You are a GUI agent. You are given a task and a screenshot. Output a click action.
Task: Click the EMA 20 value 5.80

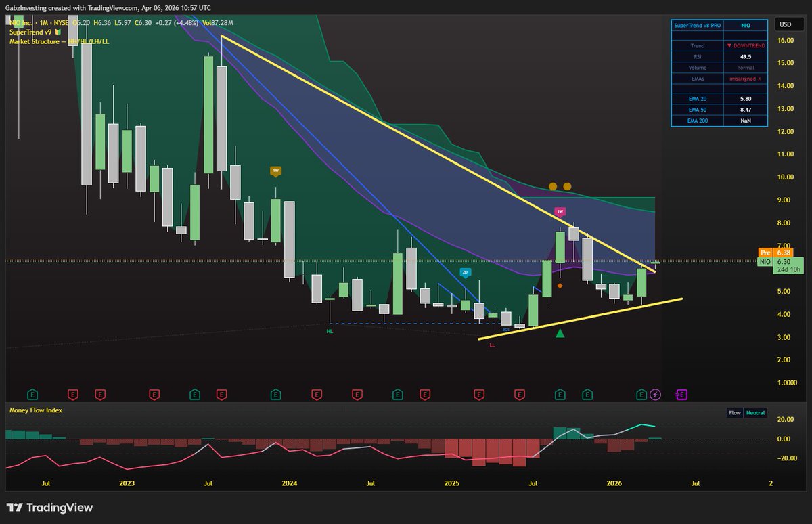click(x=746, y=99)
